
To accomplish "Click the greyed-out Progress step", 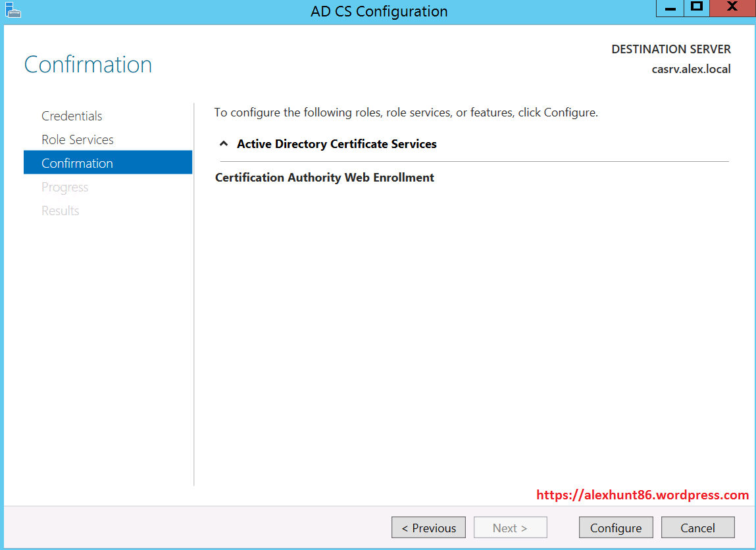I will (64, 187).
